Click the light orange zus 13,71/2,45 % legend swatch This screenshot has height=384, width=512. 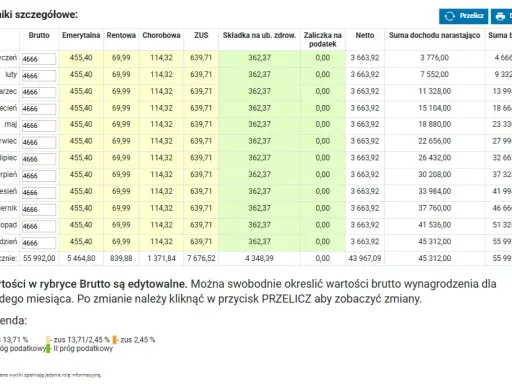pyautogui.click(x=48, y=340)
